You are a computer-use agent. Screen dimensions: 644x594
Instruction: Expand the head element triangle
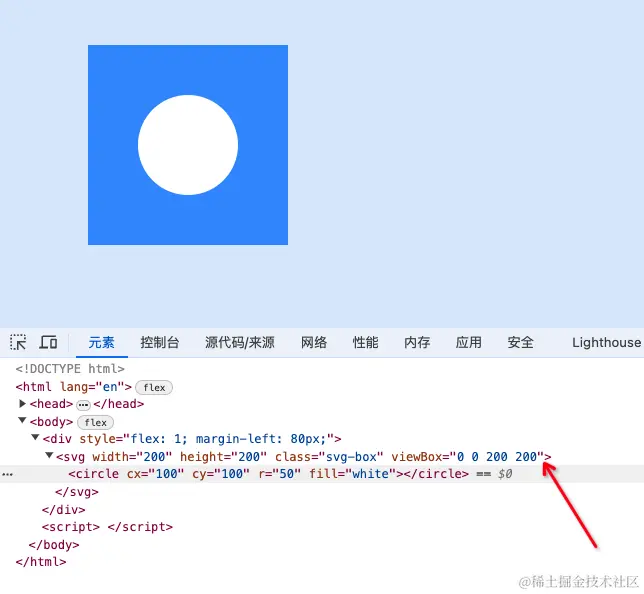(x=23, y=404)
